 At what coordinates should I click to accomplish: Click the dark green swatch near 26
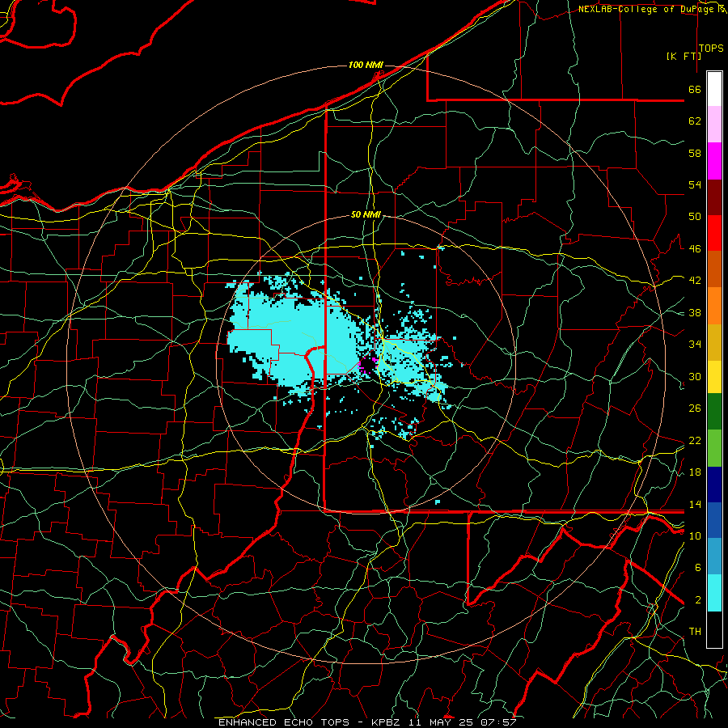point(714,412)
